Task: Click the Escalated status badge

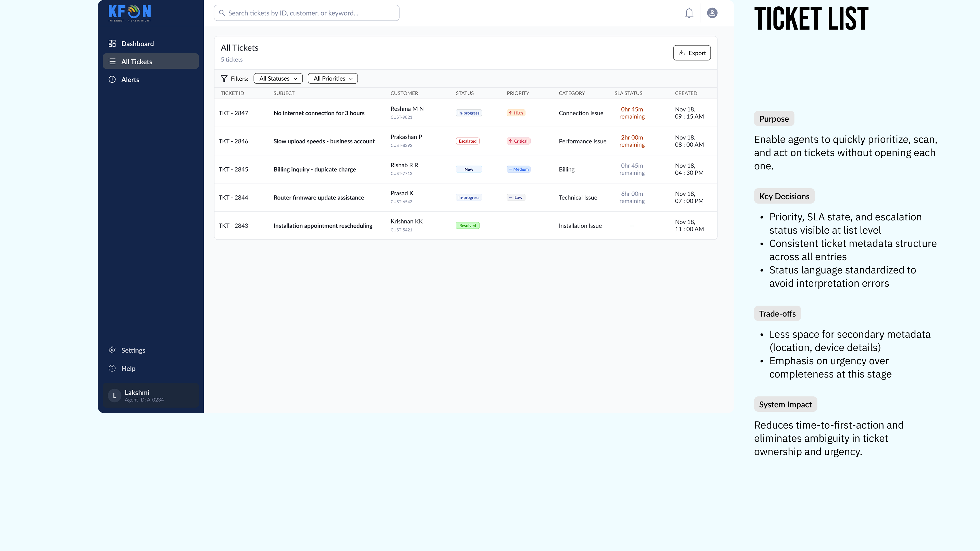Action: 468,141
